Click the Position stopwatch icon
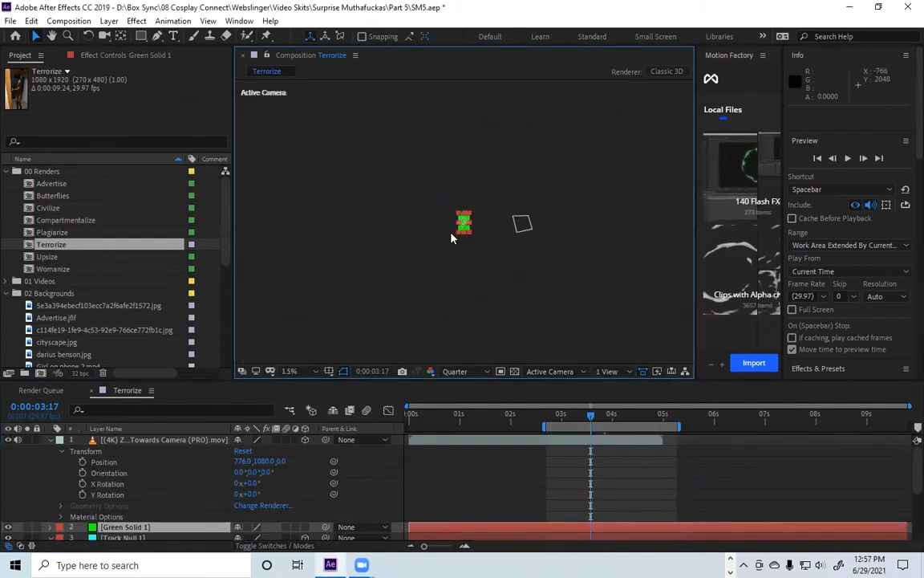This screenshot has height=578, width=924. [83, 462]
